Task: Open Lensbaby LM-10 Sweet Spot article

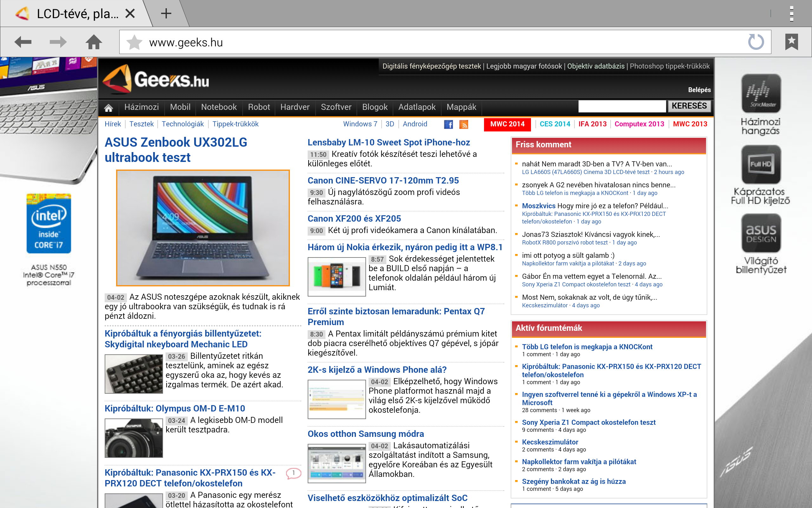Action: 389,143
